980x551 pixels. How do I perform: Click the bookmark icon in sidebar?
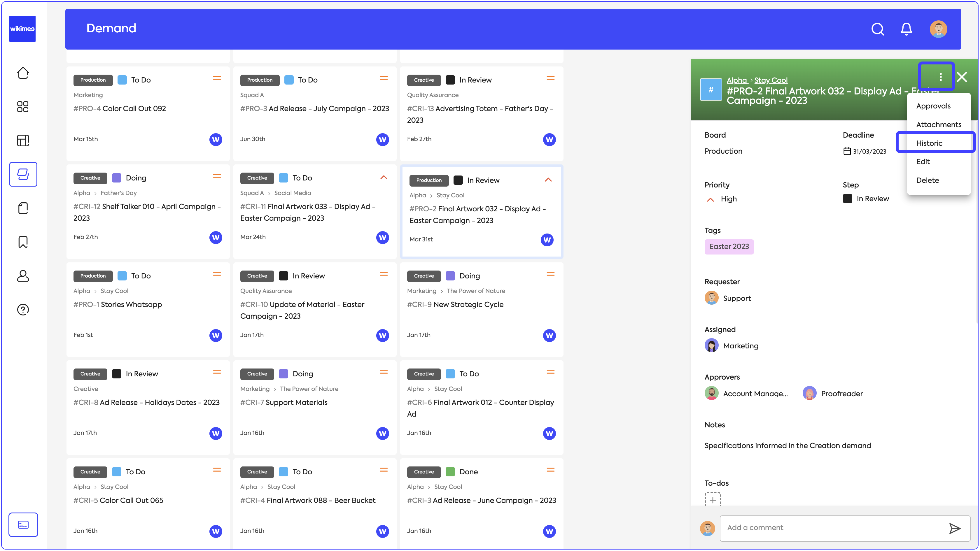pos(23,242)
